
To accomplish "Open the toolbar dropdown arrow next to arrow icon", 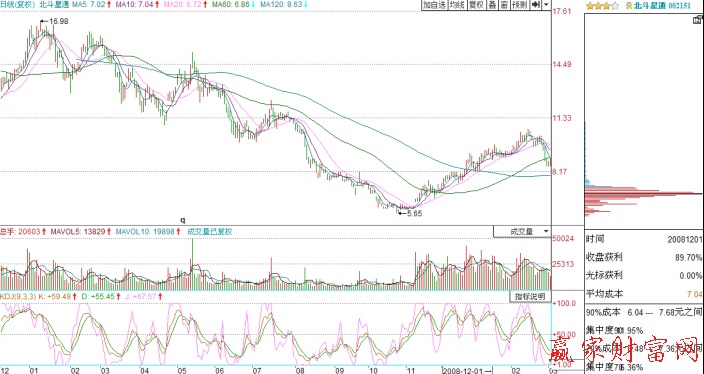I will pos(546,5).
